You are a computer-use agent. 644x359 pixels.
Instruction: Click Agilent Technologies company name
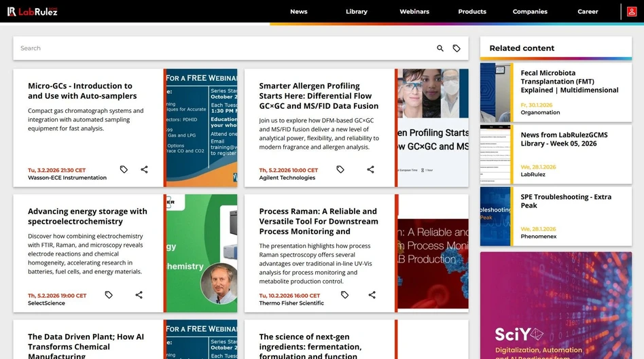(287, 177)
